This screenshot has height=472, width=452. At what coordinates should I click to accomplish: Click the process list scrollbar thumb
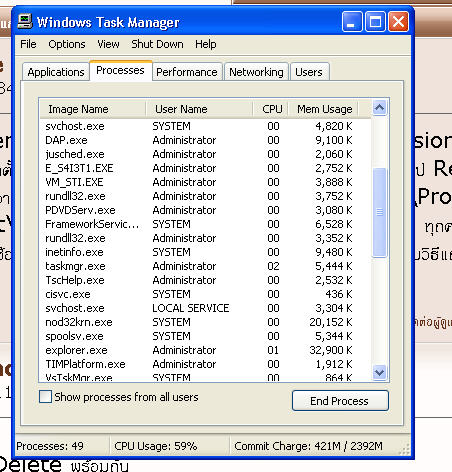[x=379, y=212]
